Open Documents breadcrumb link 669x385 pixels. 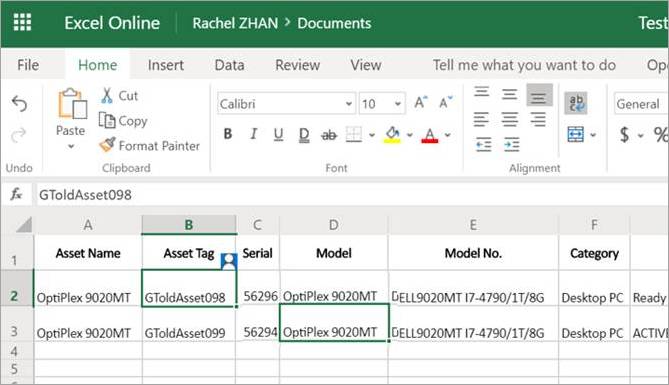[x=334, y=23]
